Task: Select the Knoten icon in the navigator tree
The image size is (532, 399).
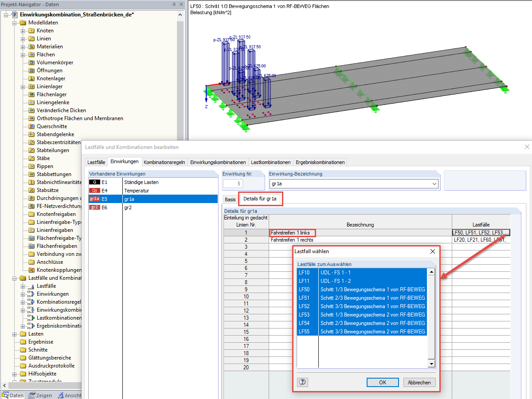Action: (31, 31)
